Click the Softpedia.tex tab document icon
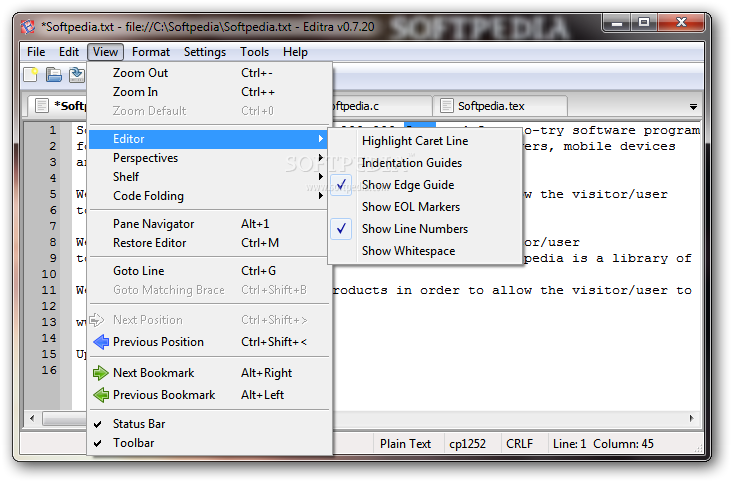The image size is (732, 482). (447, 106)
